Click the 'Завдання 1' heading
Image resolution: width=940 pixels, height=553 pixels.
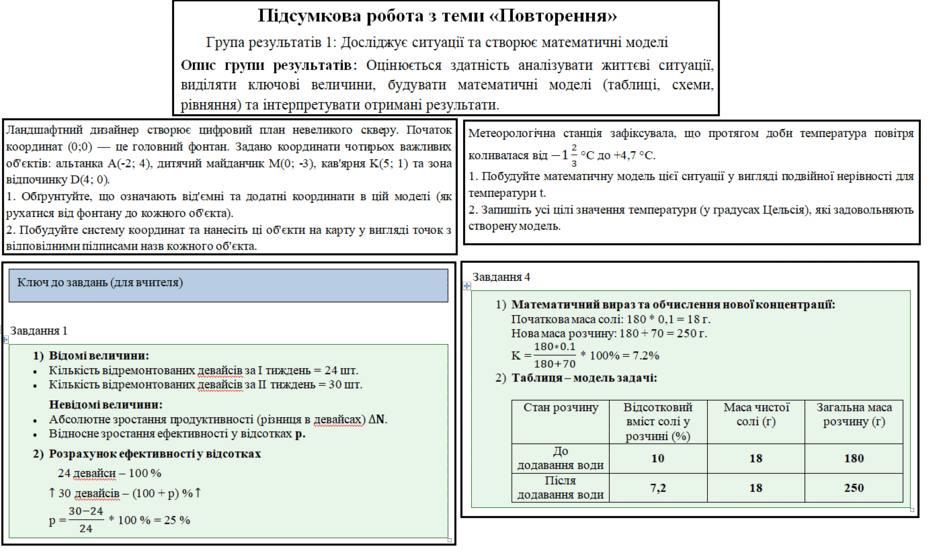point(39,331)
